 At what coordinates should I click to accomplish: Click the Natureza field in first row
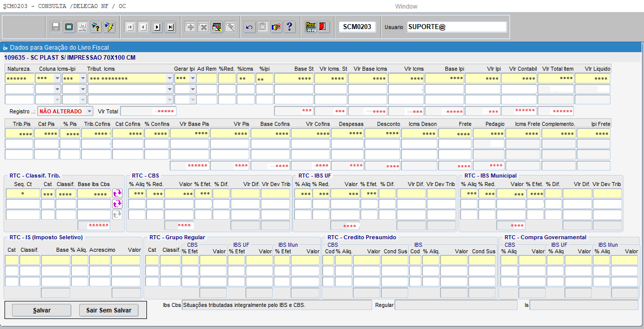[x=19, y=78]
